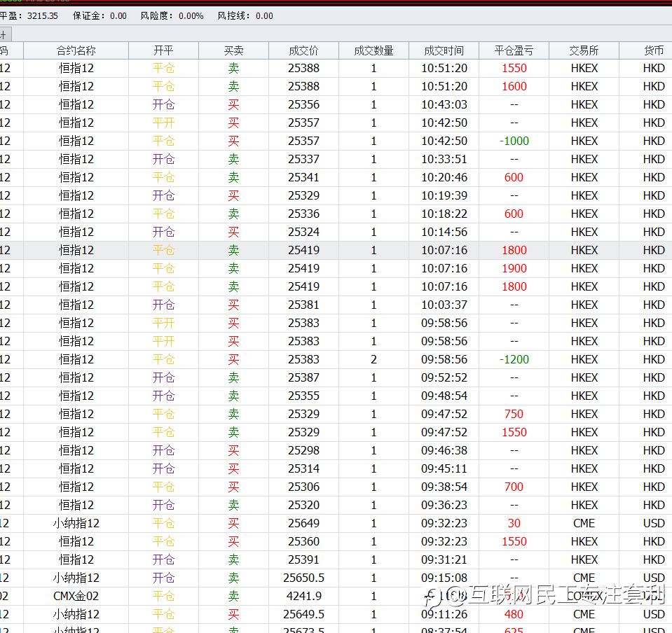Select the price cell 25649.5

304,614
